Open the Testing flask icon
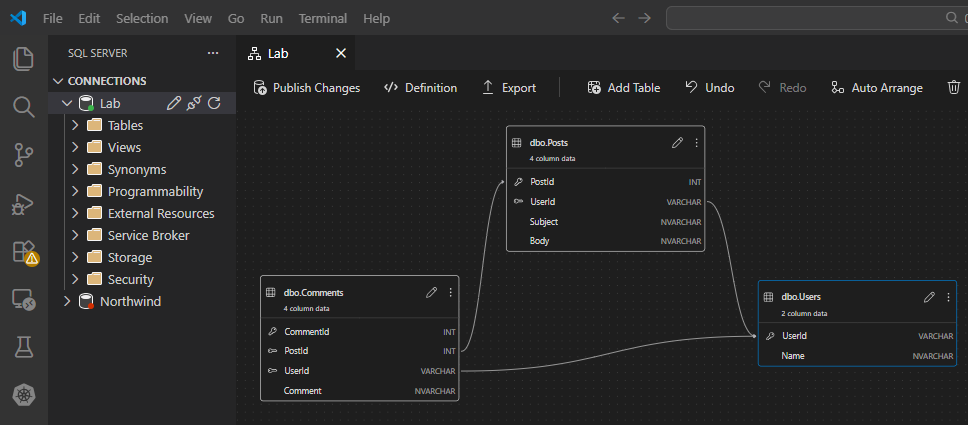This screenshot has width=968, height=425. pos(23,347)
